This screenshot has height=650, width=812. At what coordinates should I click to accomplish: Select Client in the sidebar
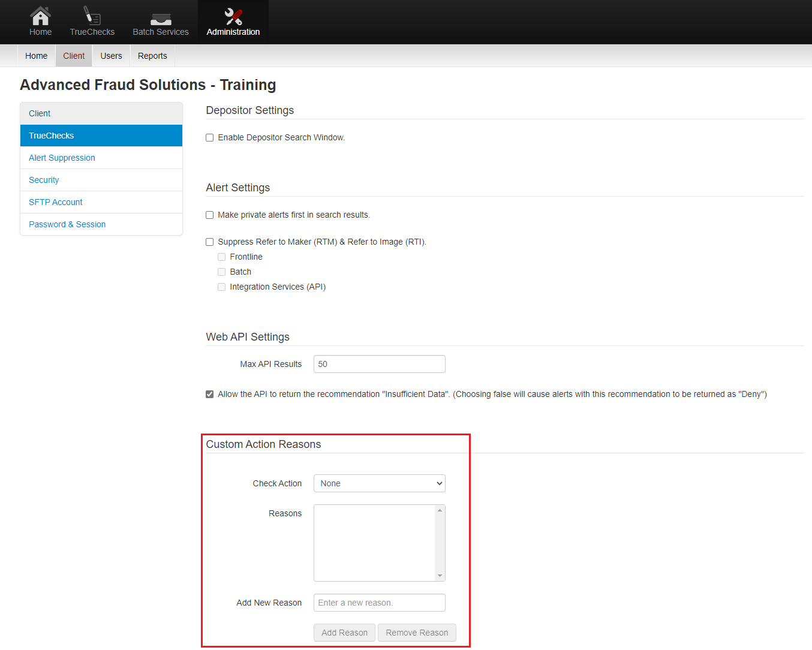[x=101, y=113]
